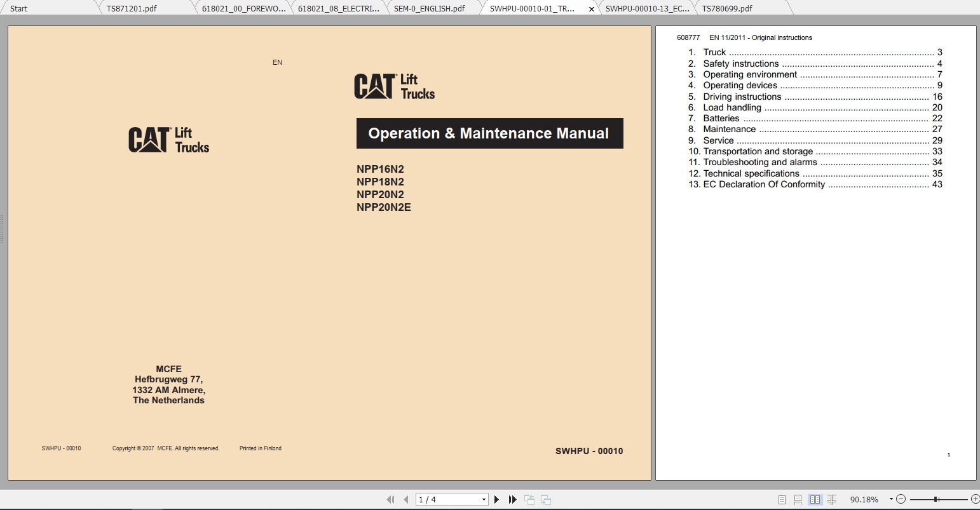Click the previous view icon
The height and width of the screenshot is (510, 980).
530,500
